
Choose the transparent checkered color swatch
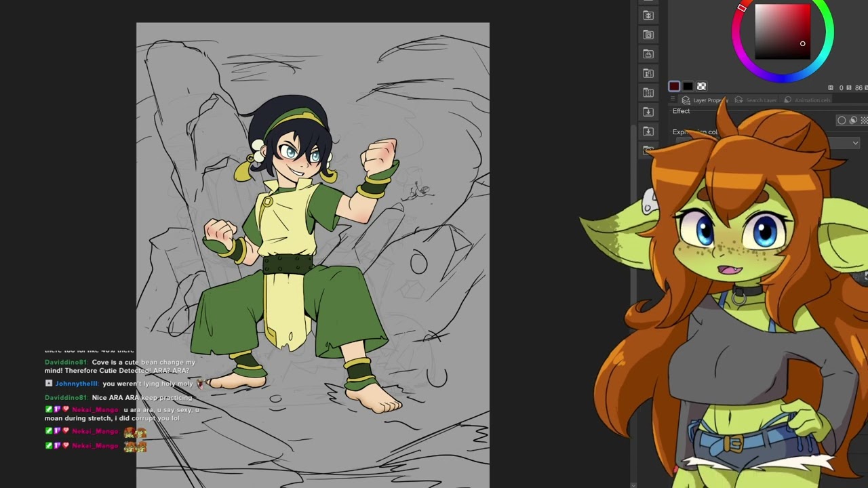[x=701, y=86]
